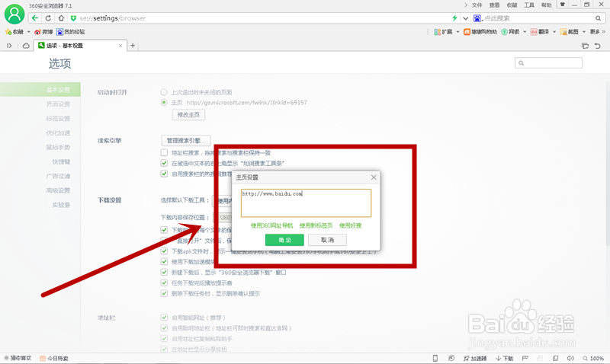Click the green lightning speed icon

point(454,18)
